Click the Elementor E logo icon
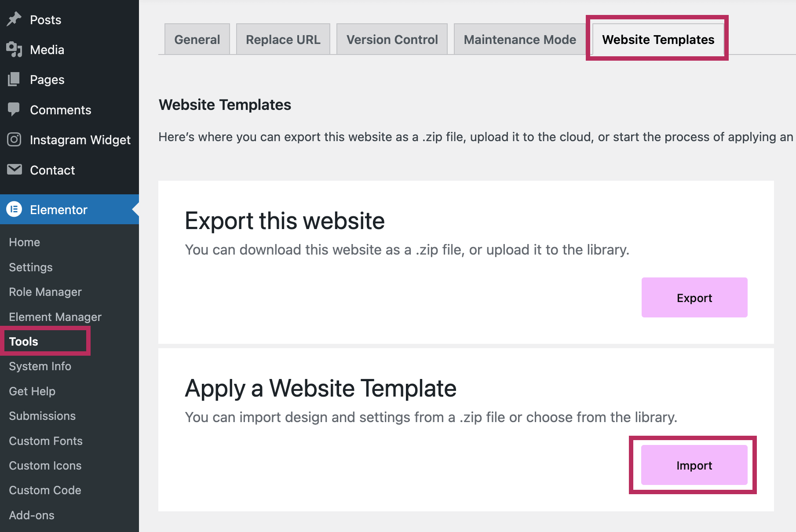 click(15, 209)
